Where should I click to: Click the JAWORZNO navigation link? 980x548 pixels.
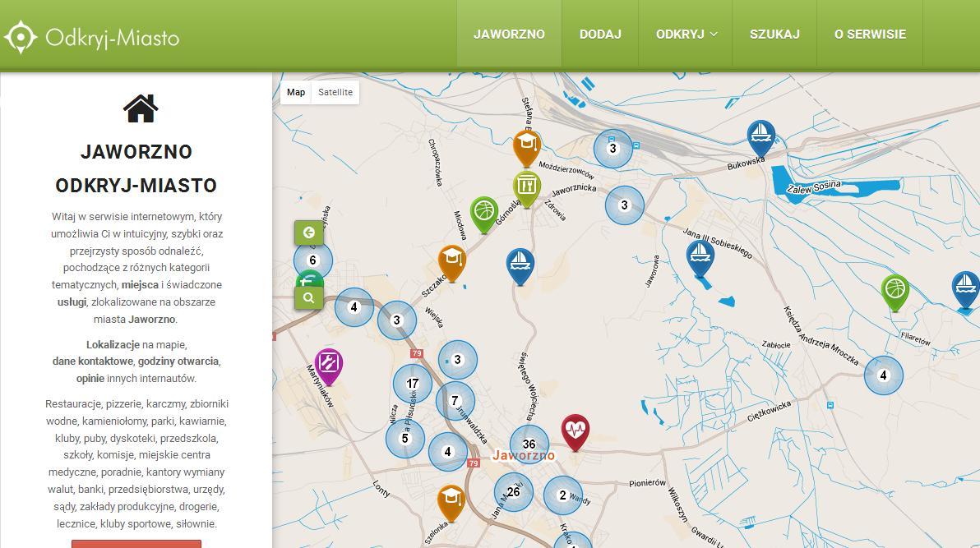point(509,35)
